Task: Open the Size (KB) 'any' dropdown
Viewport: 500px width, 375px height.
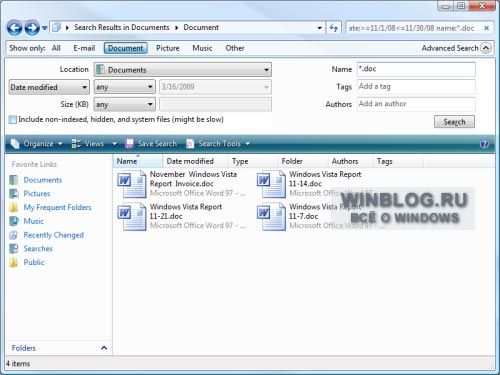Action: click(125, 105)
